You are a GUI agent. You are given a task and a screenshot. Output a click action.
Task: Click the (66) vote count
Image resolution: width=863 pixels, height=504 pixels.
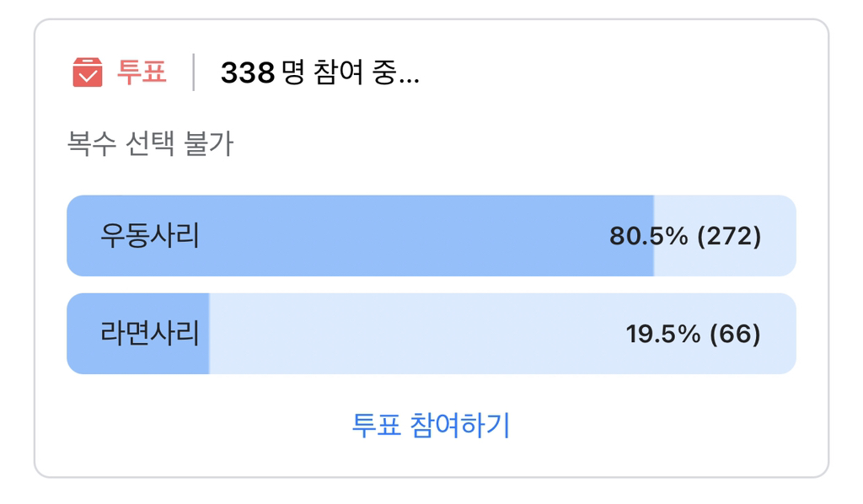[735, 334]
